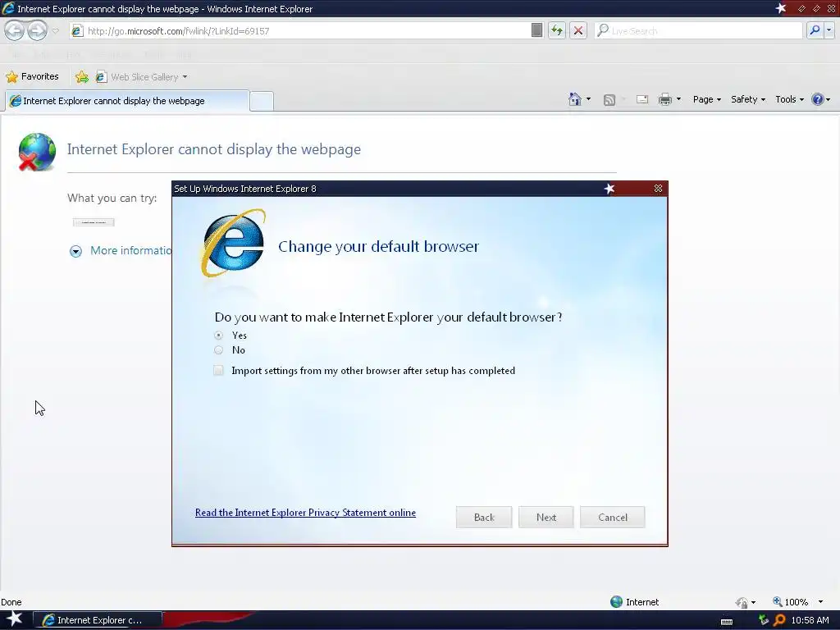Click the star icon in main title bar

click(781, 8)
